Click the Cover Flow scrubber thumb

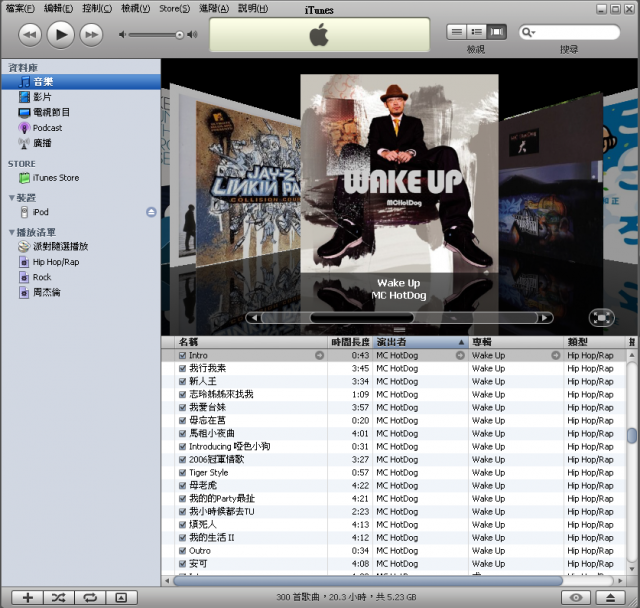pos(362,318)
